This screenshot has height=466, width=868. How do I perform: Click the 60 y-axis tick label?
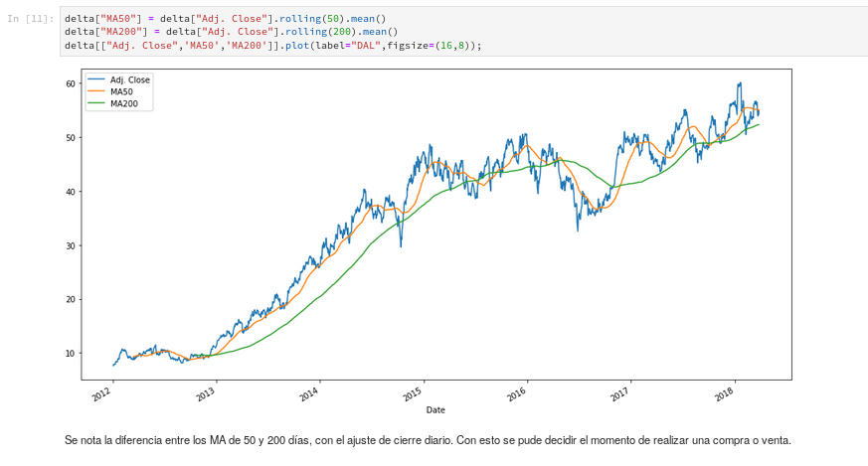71,83
